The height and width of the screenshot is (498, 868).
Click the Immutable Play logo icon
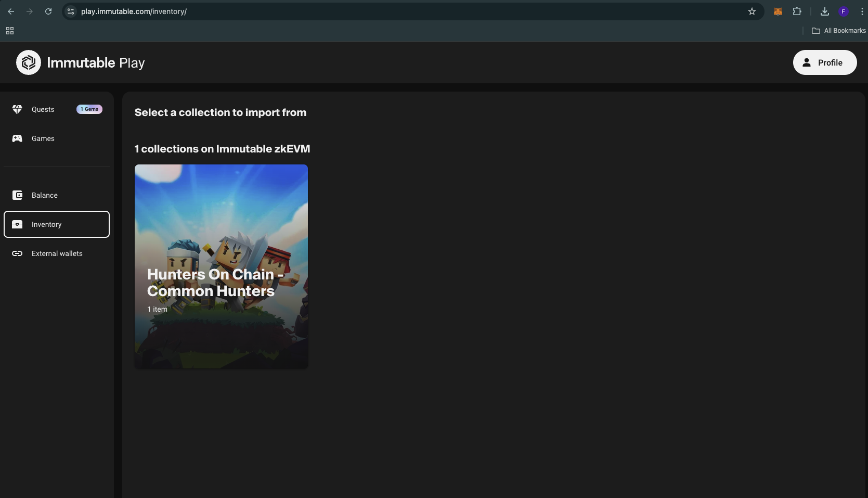(29, 62)
